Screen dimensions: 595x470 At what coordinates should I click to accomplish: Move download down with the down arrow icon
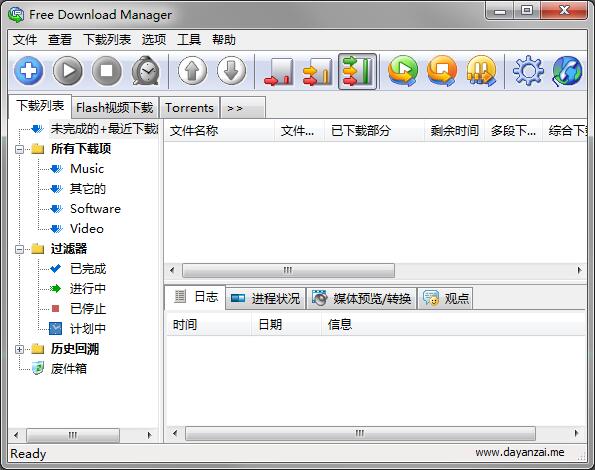pos(231,71)
